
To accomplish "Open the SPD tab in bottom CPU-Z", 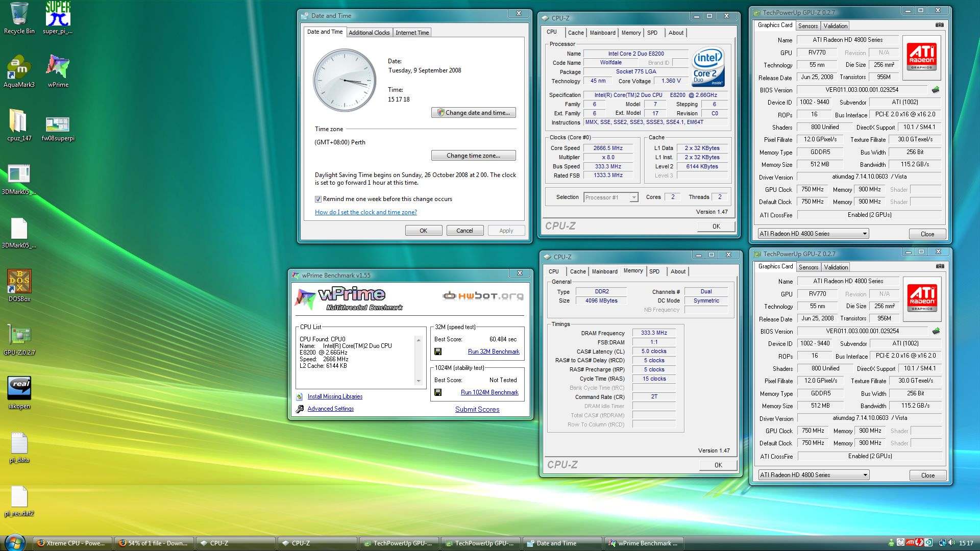I will pyautogui.click(x=654, y=272).
